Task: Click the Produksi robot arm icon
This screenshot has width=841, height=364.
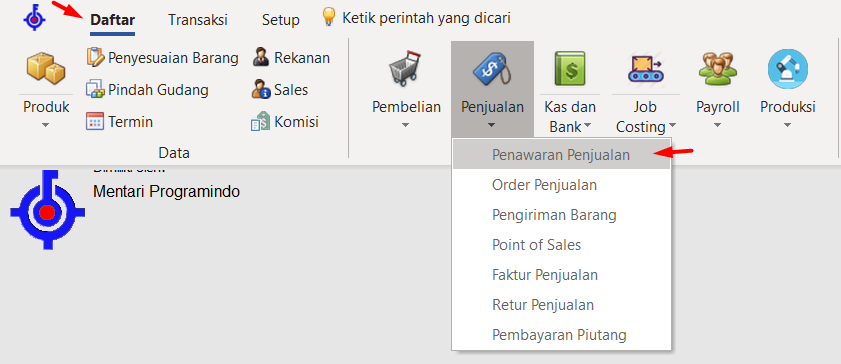Action: 787,69
